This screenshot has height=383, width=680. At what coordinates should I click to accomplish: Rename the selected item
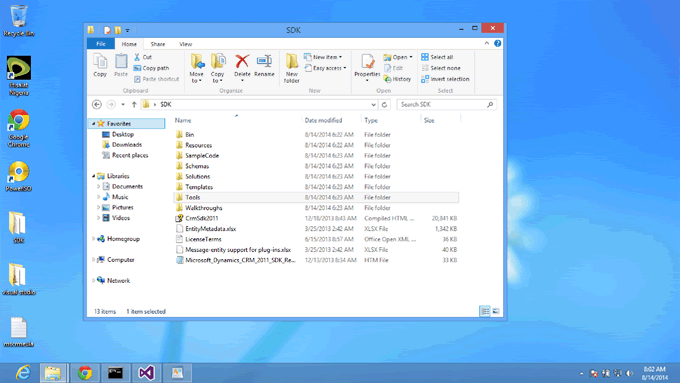[264, 66]
